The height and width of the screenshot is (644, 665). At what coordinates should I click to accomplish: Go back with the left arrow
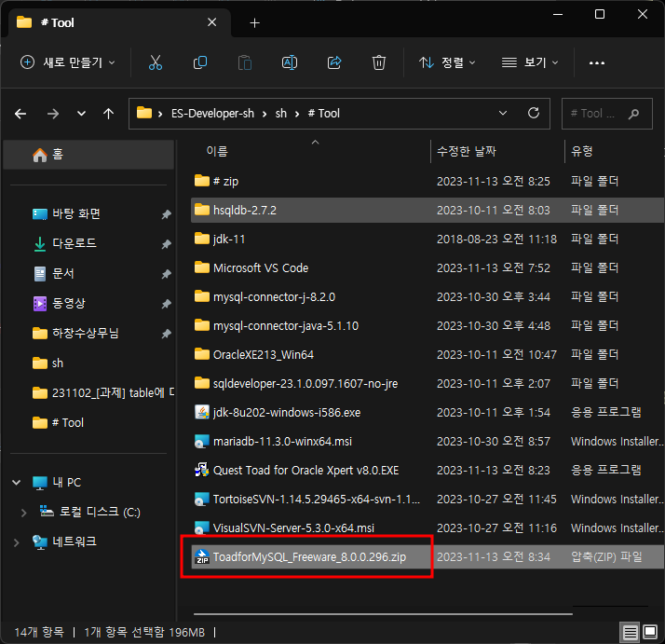pos(20,114)
